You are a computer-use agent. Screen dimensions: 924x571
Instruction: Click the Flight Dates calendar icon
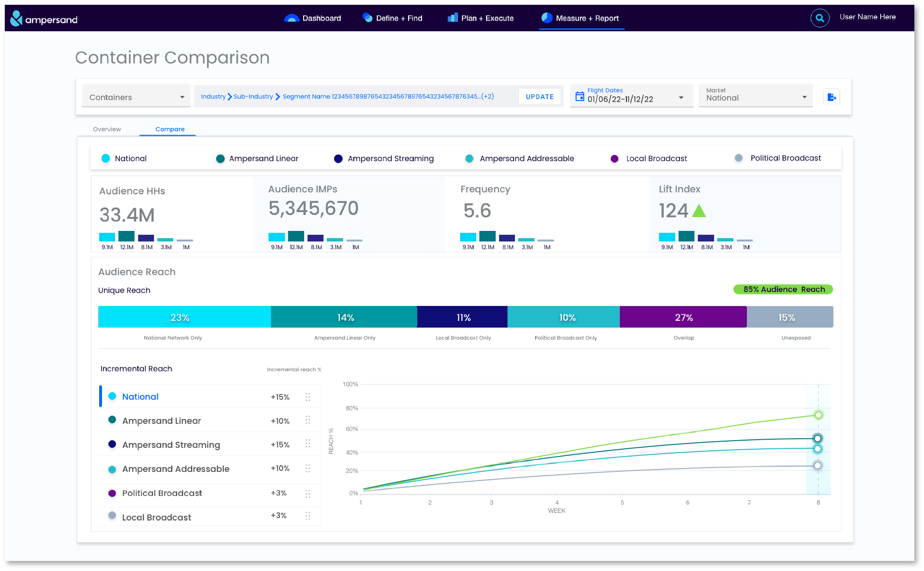[580, 96]
